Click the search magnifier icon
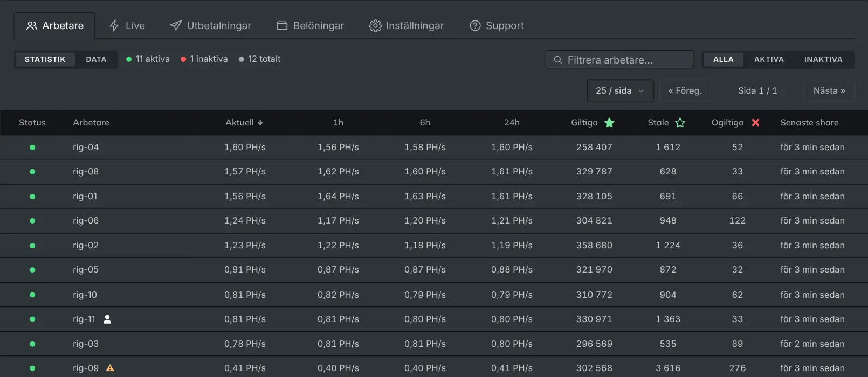This screenshot has width=868, height=377. (x=558, y=60)
